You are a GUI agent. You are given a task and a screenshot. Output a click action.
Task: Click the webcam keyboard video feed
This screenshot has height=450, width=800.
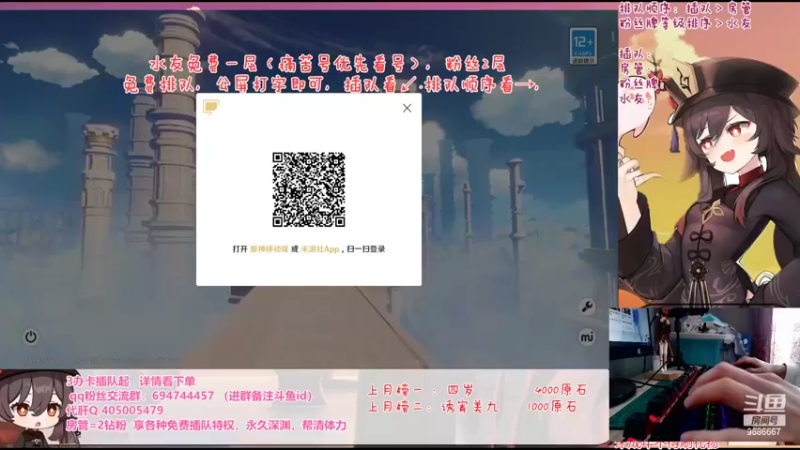coord(704,375)
